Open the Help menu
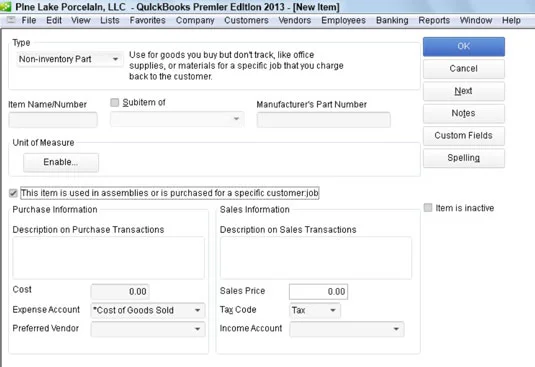The width and height of the screenshot is (535, 367). 511,20
